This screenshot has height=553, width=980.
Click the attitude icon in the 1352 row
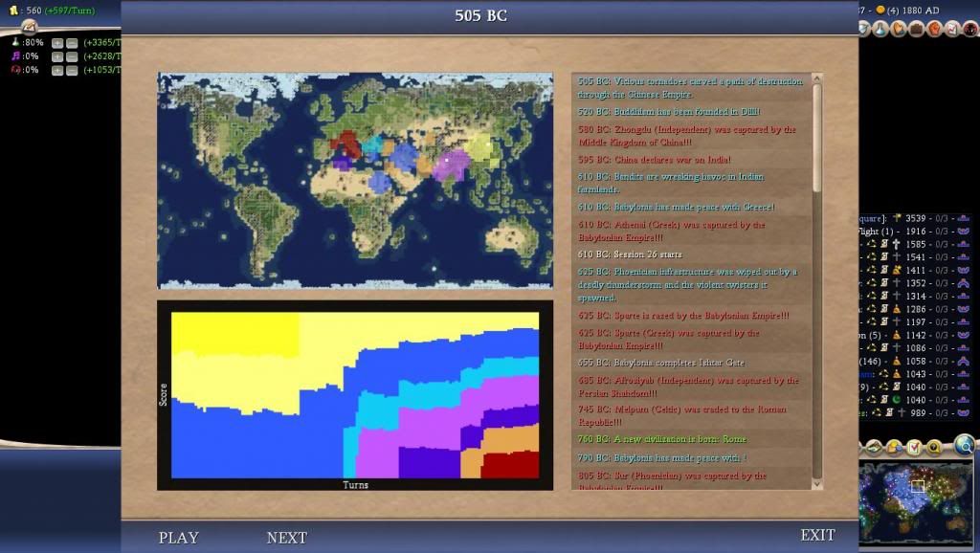[x=963, y=283]
